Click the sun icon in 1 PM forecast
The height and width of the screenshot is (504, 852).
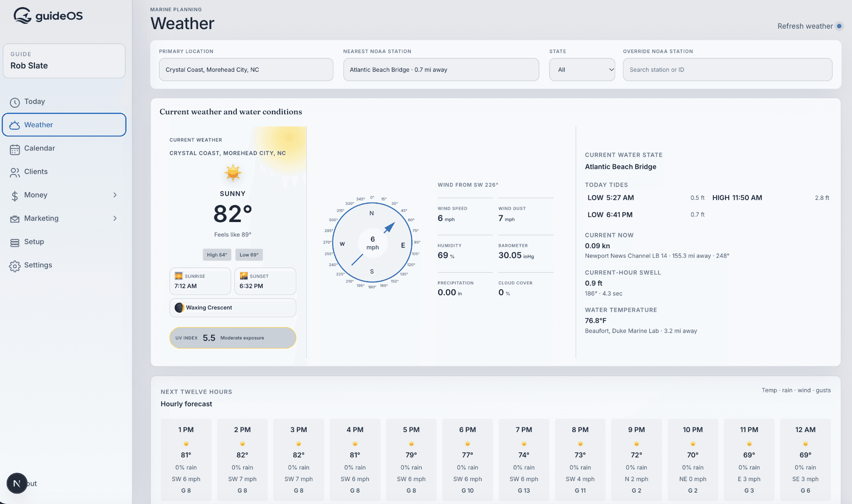click(x=186, y=443)
